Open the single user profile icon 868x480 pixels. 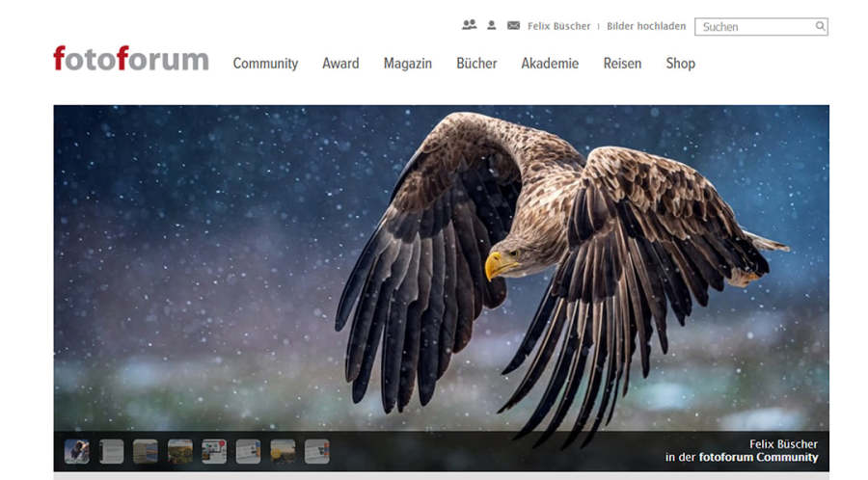point(492,25)
